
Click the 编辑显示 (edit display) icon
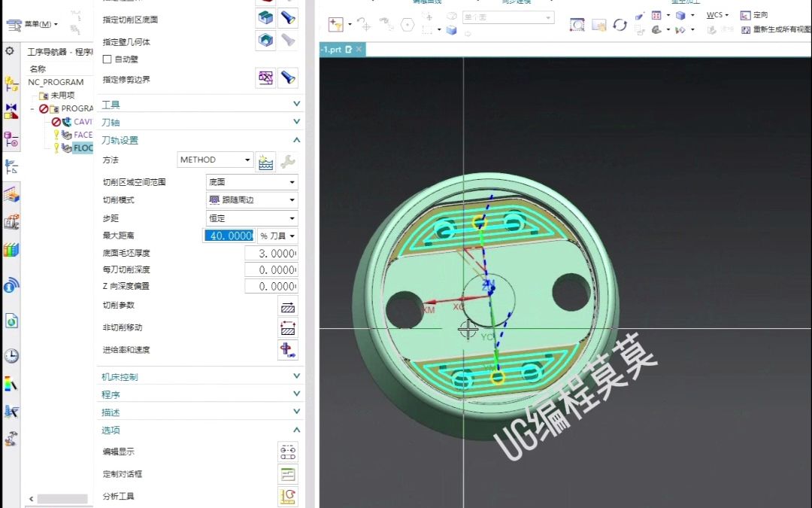coord(286,452)
